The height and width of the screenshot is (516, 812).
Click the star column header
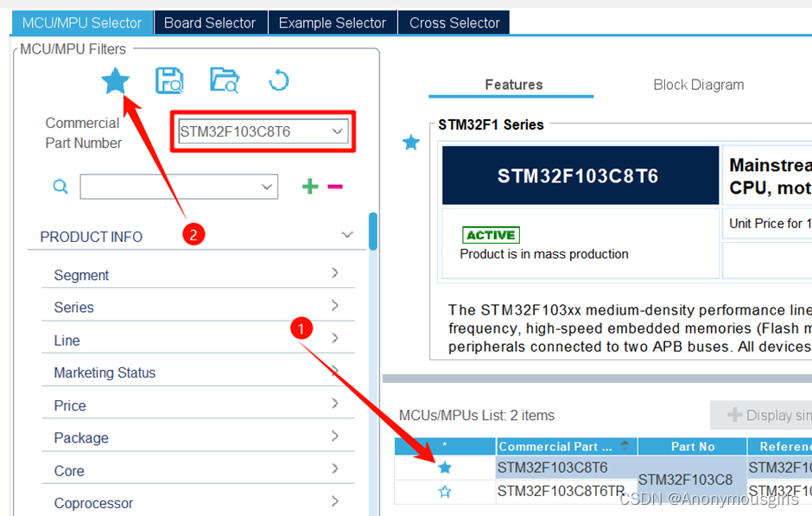point(445,446)
